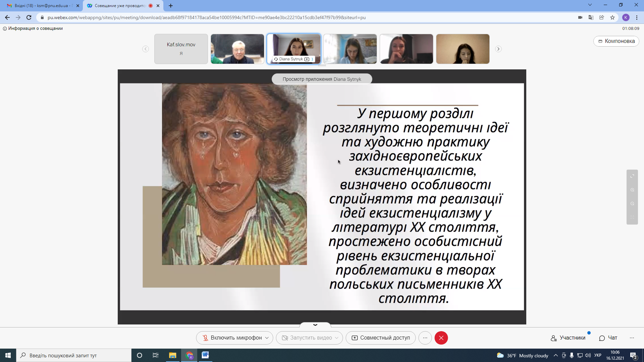This screenshot has width=644, height=362.
Task: Open more options ellipsis in meeting controls
Action: [425, 338]
